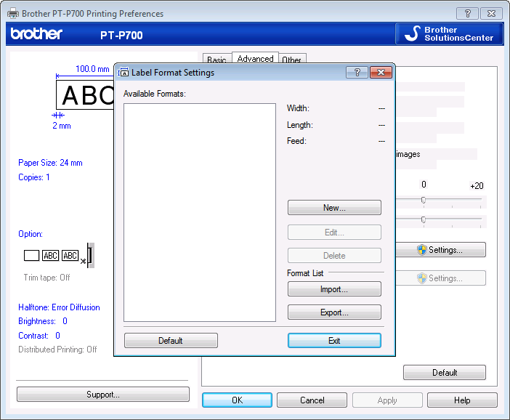Viewport: 510px width, 420px height.
Task: Click the 'Distributed Printing: Off' text
Action: point(57,350)
